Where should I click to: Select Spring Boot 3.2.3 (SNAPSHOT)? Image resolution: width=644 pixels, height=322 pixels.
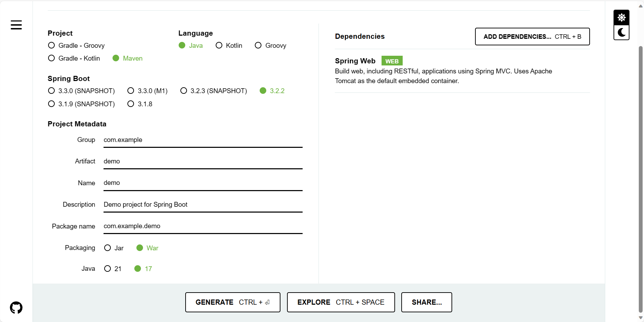coord(214,91)
